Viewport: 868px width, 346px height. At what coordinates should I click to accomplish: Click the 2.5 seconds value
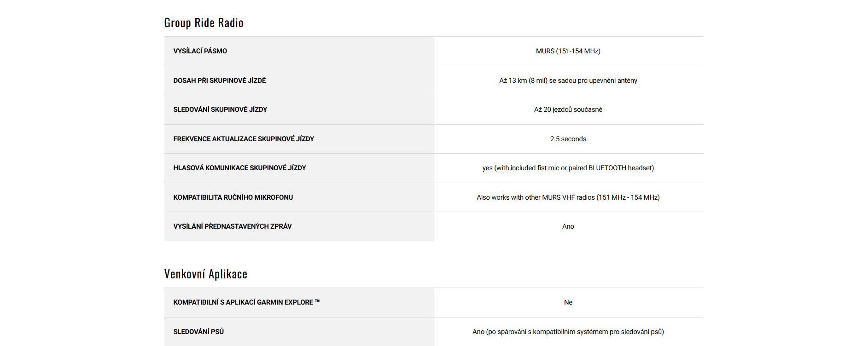568,139
